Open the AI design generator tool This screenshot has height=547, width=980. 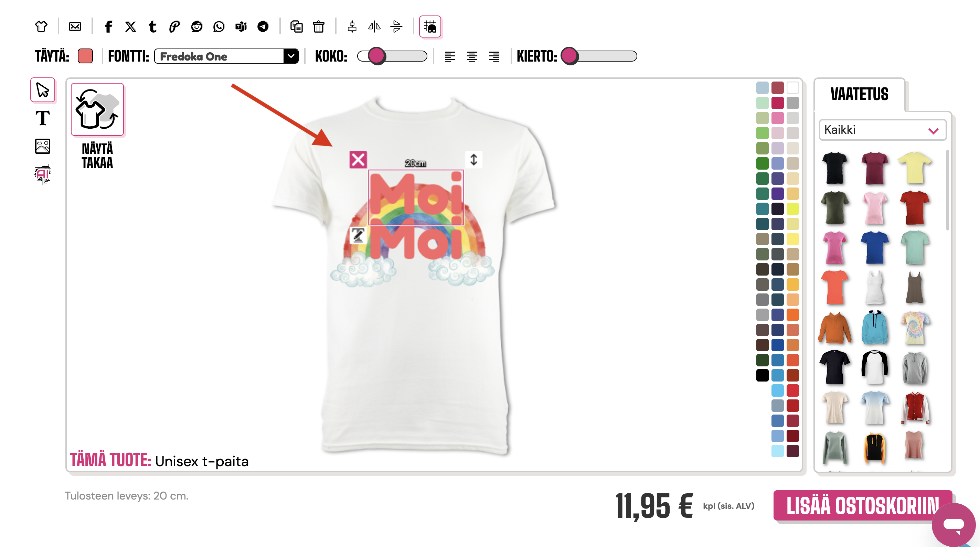(42, 174)
